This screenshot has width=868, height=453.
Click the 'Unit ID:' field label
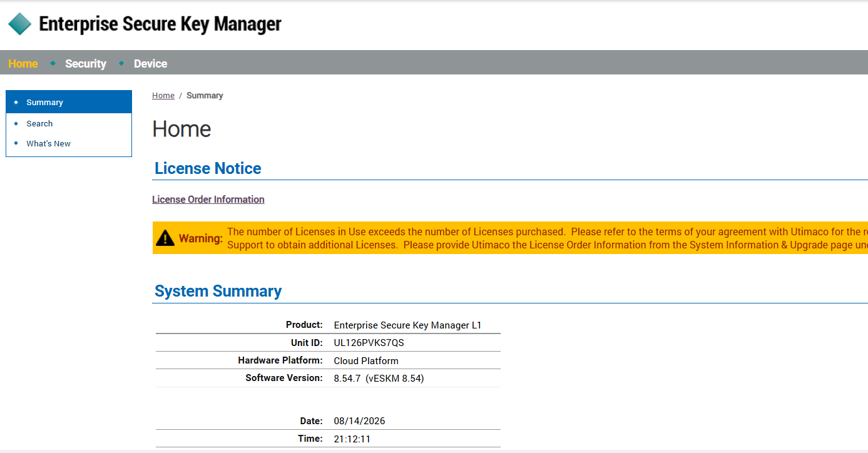pyautogui.click(x=307, y=342)
